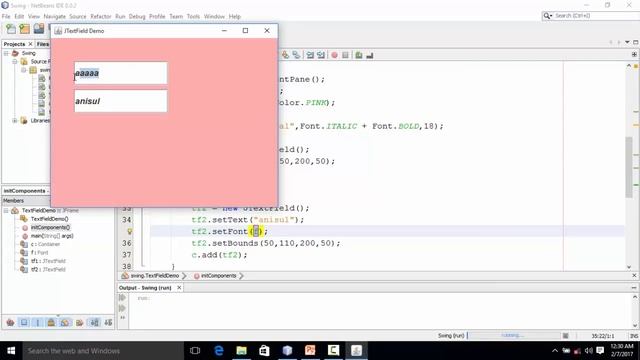The width and height of the screenshot is (640, 360).
Task: Open the Navigate menu
Action: pos(55,16)
